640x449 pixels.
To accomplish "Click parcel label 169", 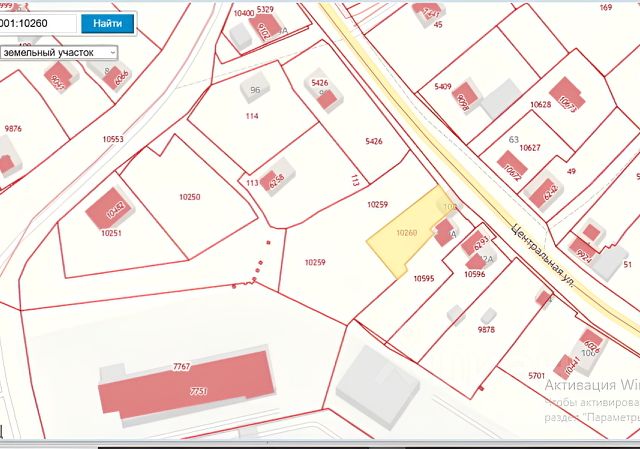I will point(606,7).
